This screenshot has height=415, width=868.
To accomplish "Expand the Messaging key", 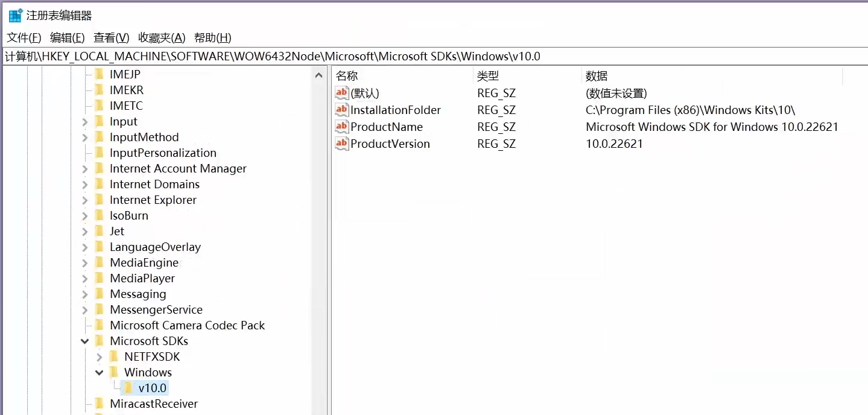I will (84, 294).
